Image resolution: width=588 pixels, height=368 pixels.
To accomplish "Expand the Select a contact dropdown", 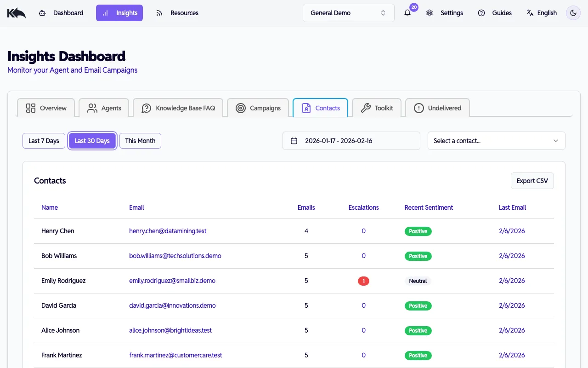I will 496,141.
